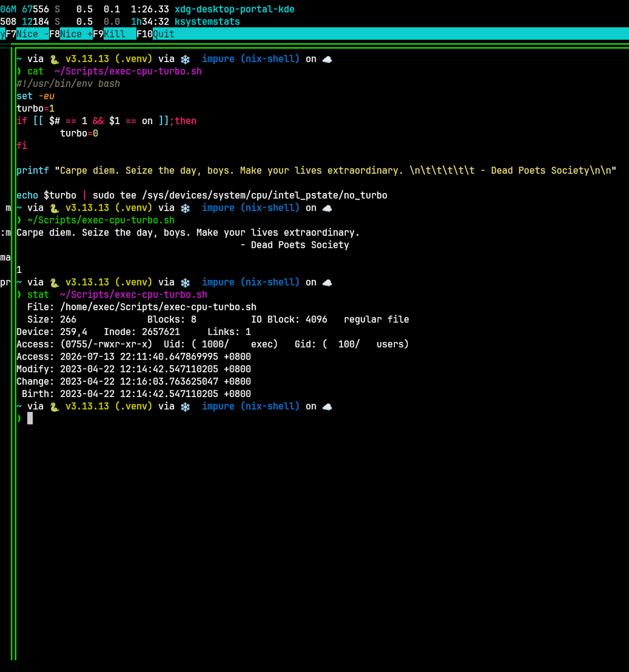Click F10 Quit in htop footer
Image resolution: width=629 pixels, height=672 pixels.
pos(156,34)
